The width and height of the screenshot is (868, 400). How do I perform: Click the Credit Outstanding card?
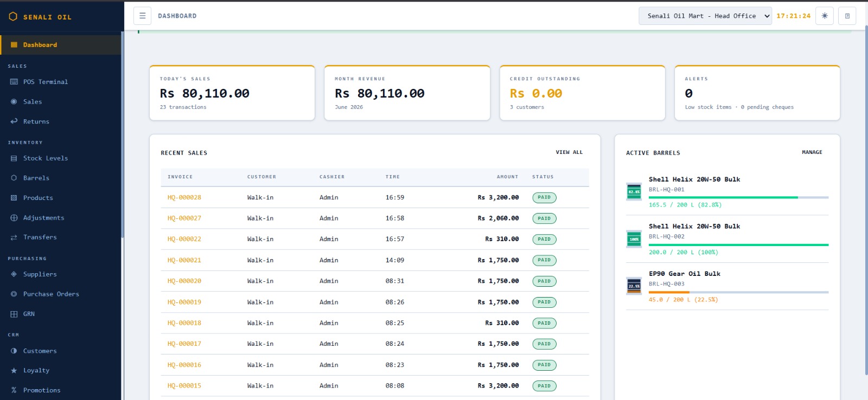point(582,93)
